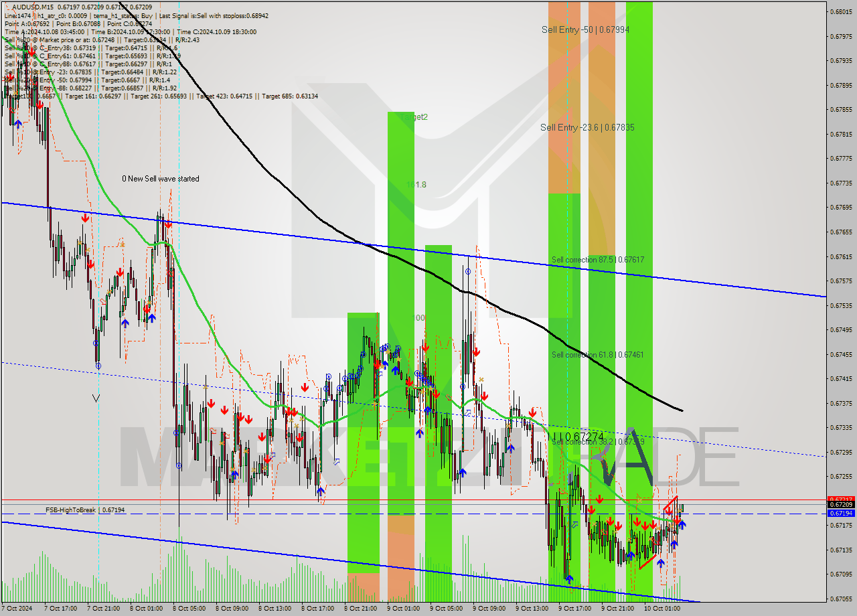This screenshot has height=616, width=857.
Task: Click the 'FSB-HighToBreak | 0.67194' label
Action: coord(85,510)
